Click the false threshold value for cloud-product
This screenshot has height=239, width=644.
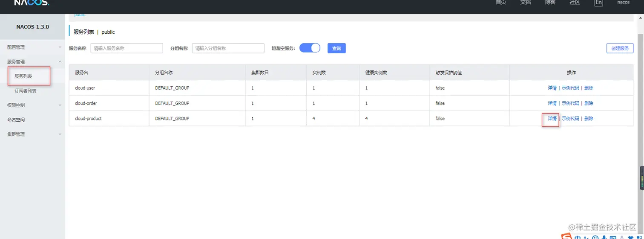(x=440, y=119)
